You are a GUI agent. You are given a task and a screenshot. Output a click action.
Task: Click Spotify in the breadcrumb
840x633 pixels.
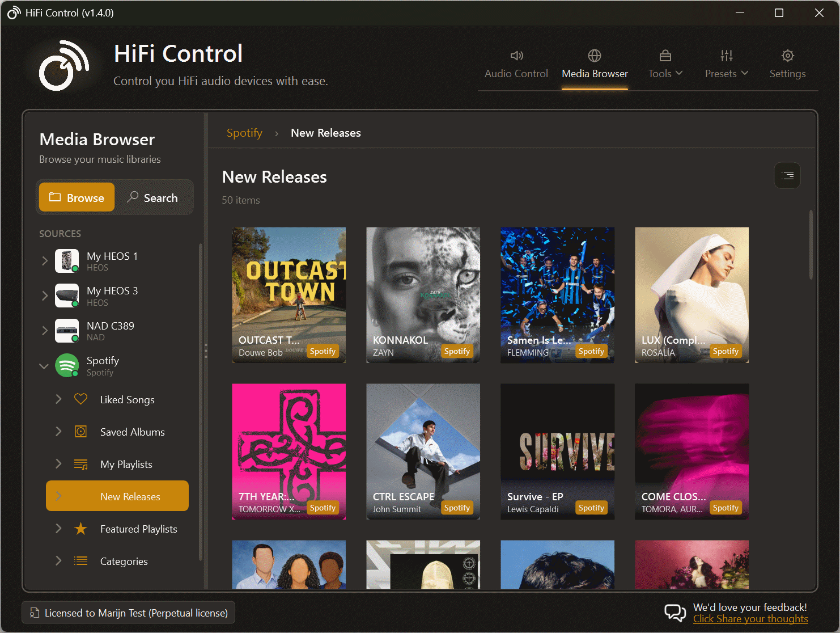click(x=244, y=133)
